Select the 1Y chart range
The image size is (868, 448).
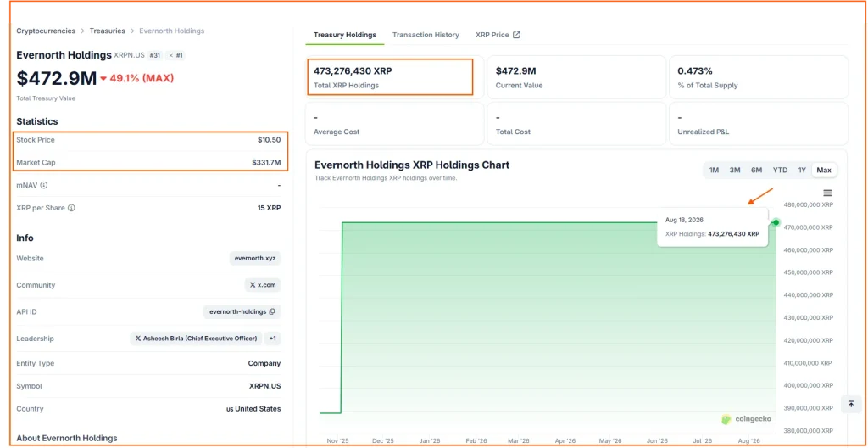[x=802, y=171]
